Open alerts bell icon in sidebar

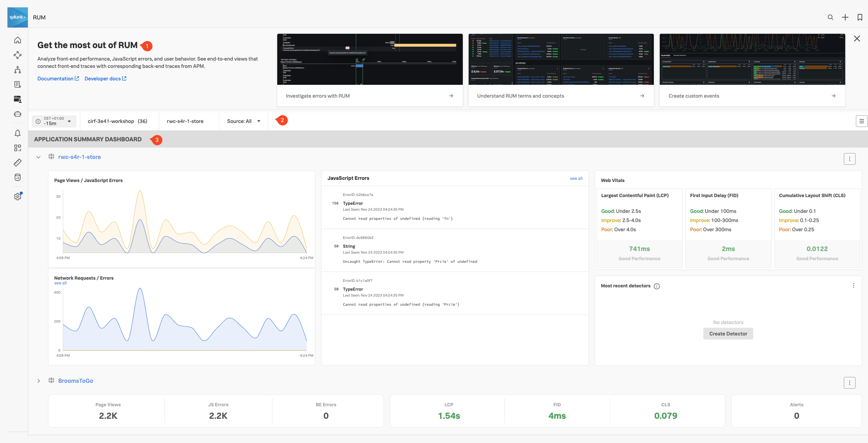[18, 133]
